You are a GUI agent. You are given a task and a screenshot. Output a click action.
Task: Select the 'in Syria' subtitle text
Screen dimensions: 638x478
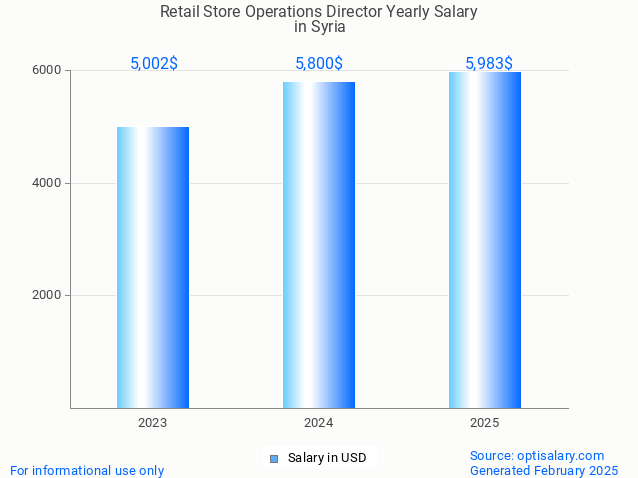[x=319, y=27]
